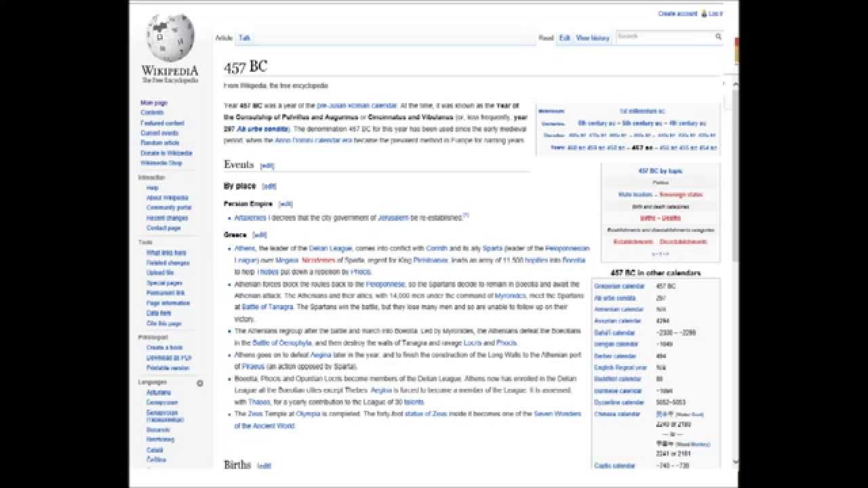Select Català language link
The height and width of the screenshot is (488, 868).
(x=155, y=450)
